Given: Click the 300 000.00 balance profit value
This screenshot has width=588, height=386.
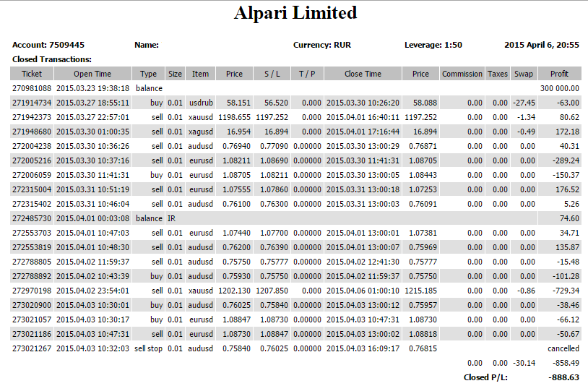Looking at the screenshot, I should point(560,88).
